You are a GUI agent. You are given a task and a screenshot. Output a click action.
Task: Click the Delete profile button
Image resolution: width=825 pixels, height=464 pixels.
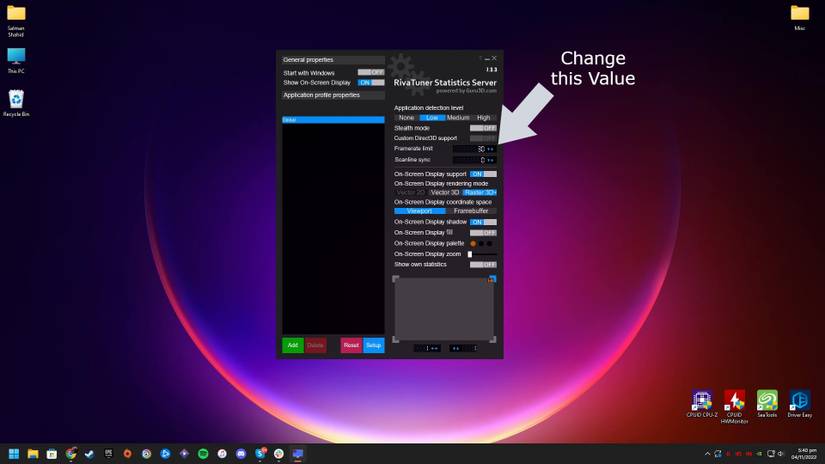pos(315,345)
